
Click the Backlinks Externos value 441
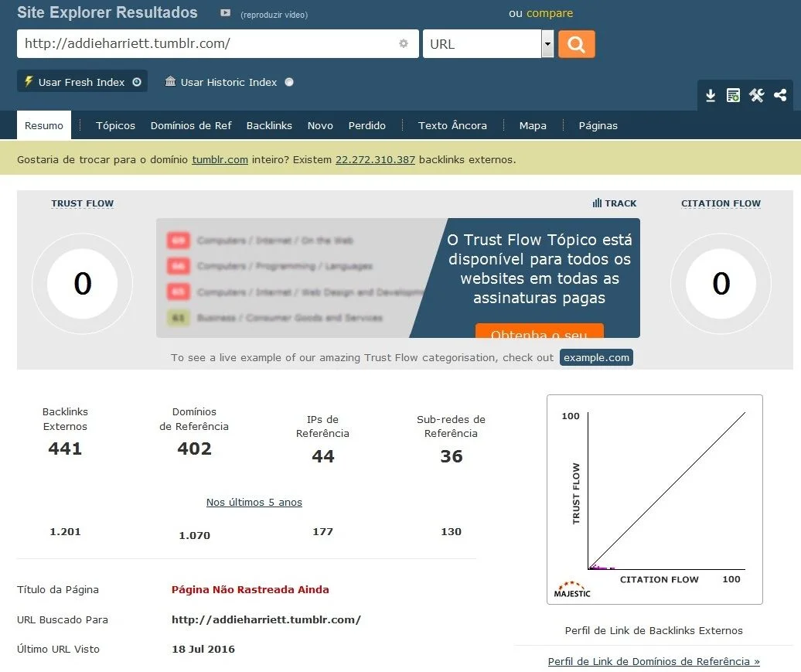pyautogui.click(x=65, y=449)
